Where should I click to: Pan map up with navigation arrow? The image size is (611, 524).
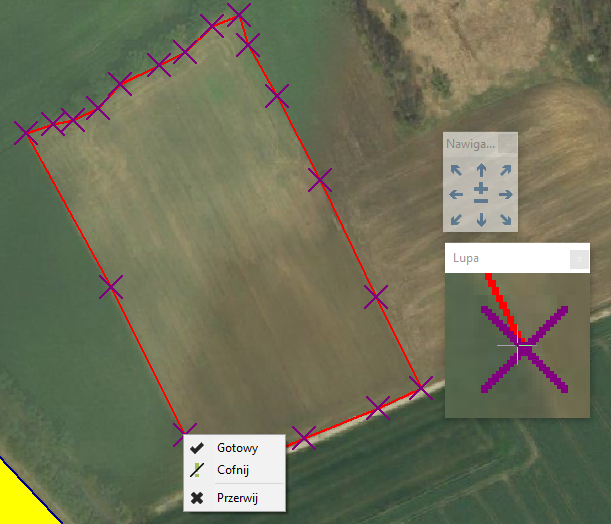[481, 170]
